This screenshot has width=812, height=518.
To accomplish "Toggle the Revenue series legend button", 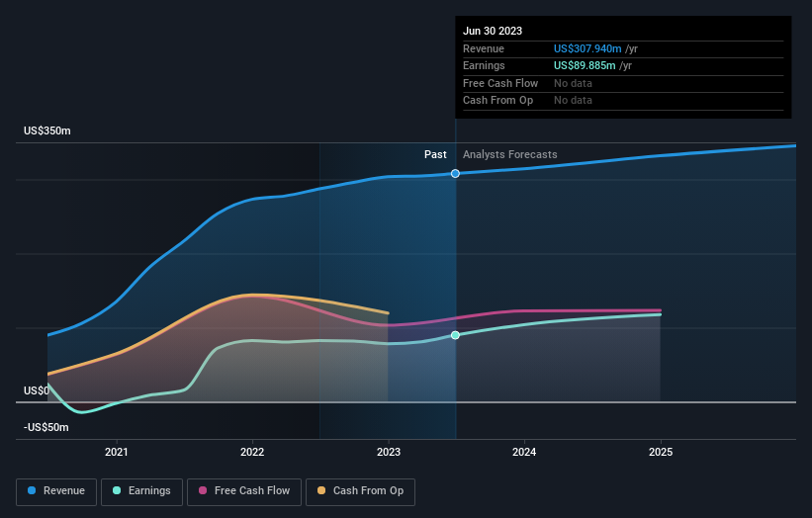I will (56, 491).
